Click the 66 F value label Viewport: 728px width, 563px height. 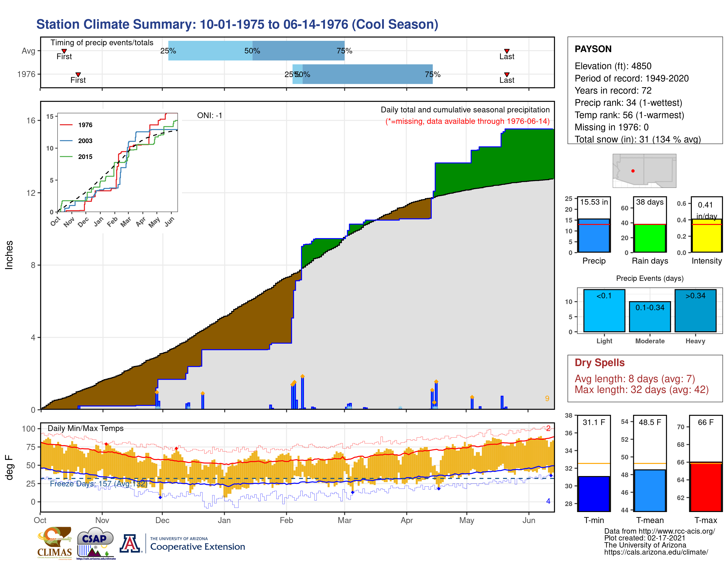(x=706, y=422)
